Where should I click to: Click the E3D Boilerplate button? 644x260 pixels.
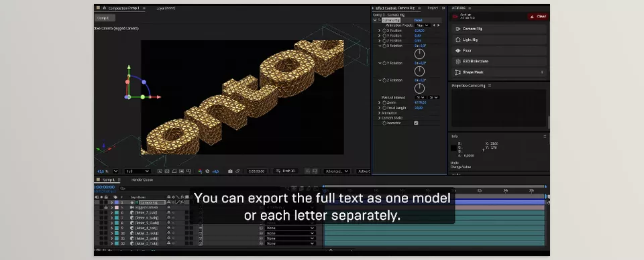click(499, 61)
